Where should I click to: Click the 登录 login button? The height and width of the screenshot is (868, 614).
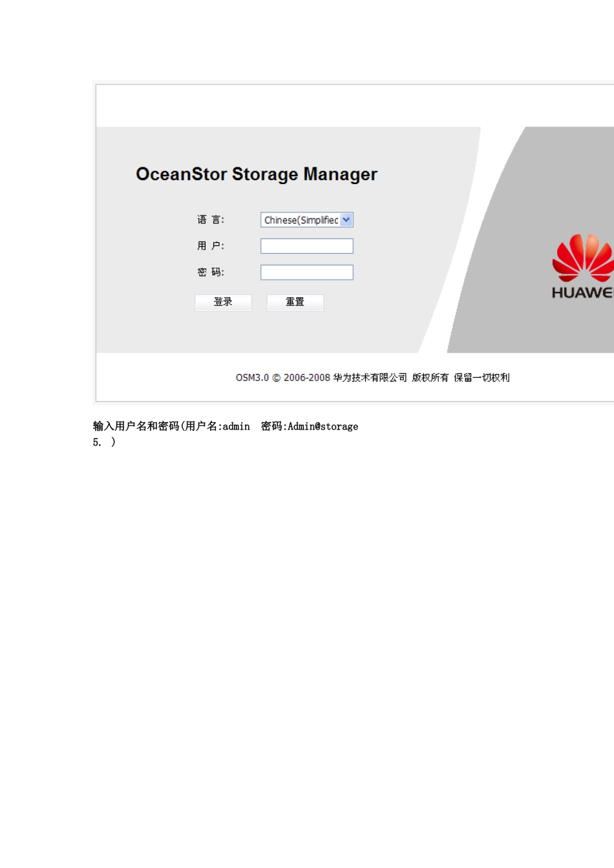[224, 302]
